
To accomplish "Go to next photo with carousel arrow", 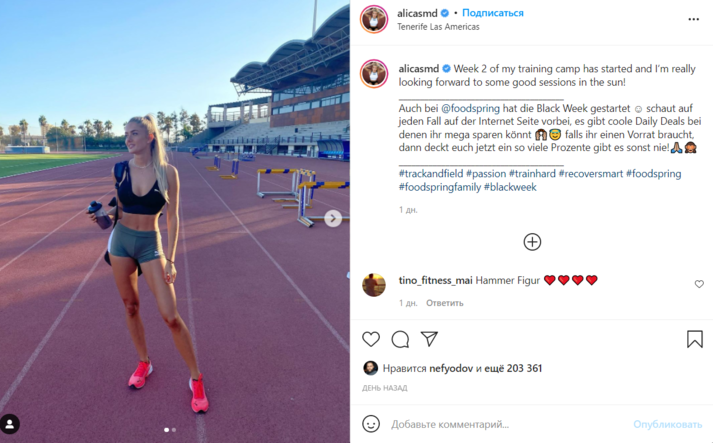I will pyautogui.click(x=333, y=219).
